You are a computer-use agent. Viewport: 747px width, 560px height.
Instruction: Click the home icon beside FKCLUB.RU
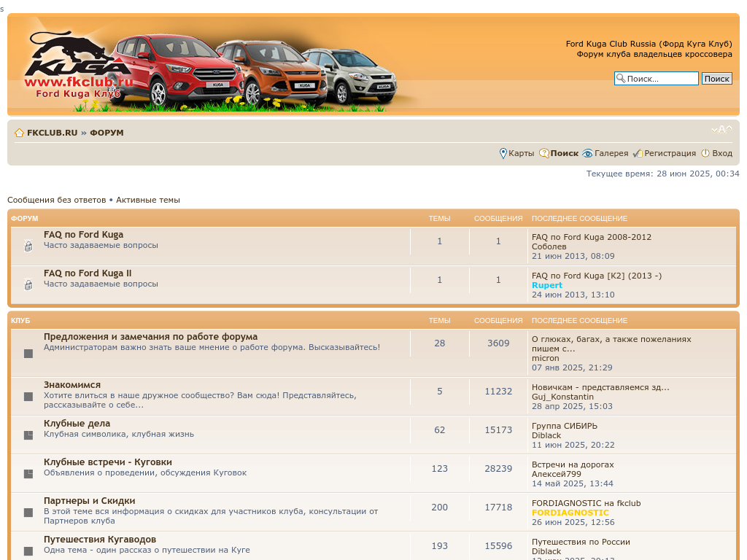coord(19,133)
